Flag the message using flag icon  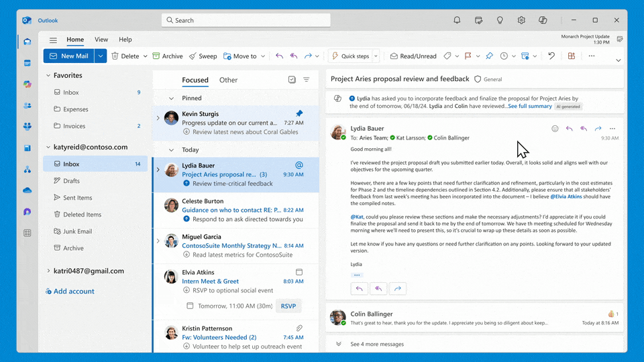468,56
